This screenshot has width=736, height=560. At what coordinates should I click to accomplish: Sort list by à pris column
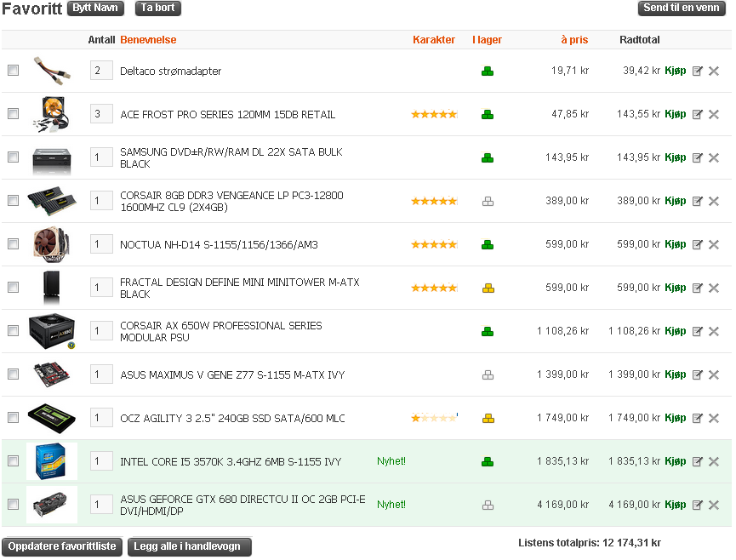click(x=574, y=40)
